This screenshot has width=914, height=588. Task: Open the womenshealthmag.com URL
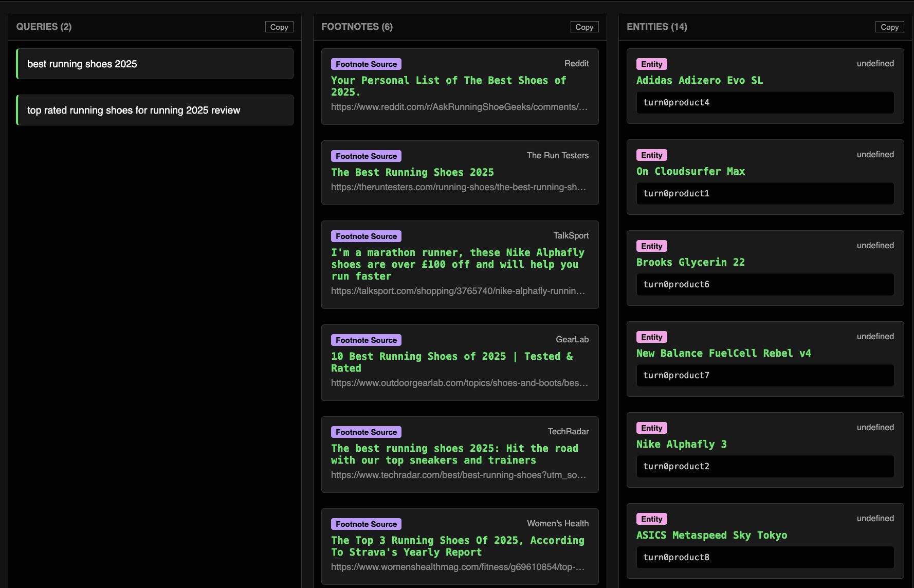click(458, 567)
